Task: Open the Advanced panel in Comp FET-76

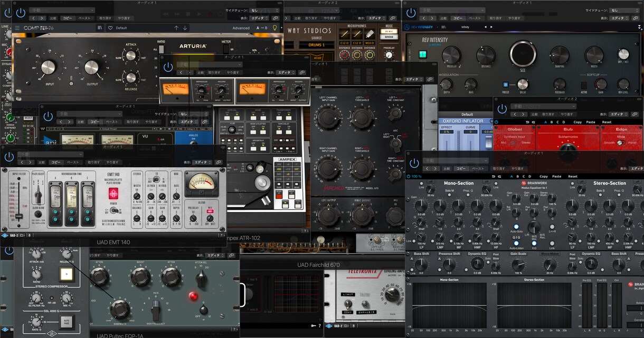Action: click(x=241, y=28)
